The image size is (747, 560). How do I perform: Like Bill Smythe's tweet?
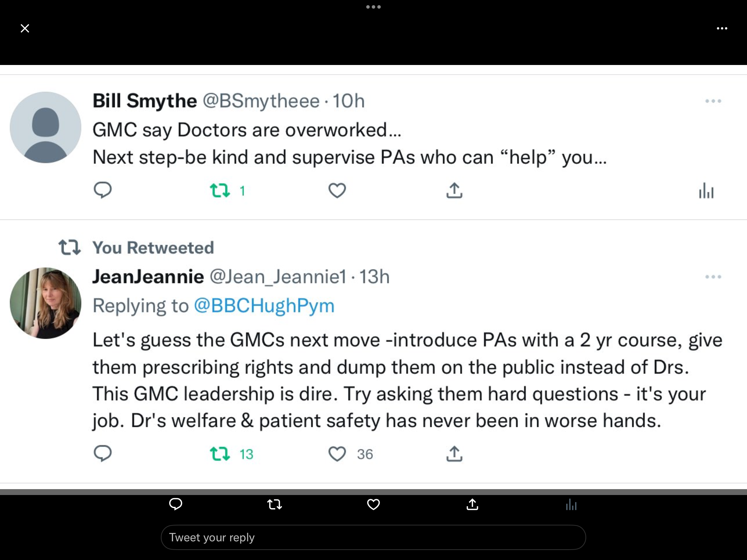(x=337, y=190)
